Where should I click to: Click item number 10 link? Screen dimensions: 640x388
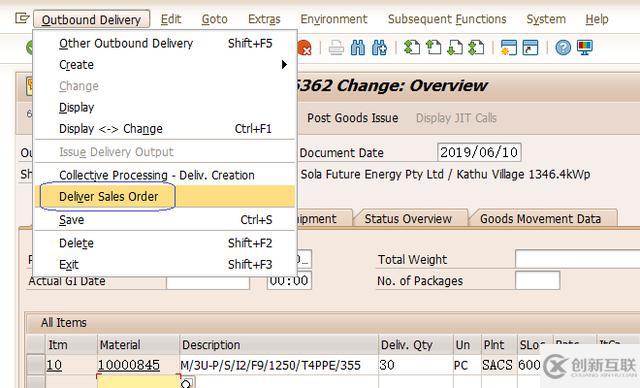[x=54, y=365]
